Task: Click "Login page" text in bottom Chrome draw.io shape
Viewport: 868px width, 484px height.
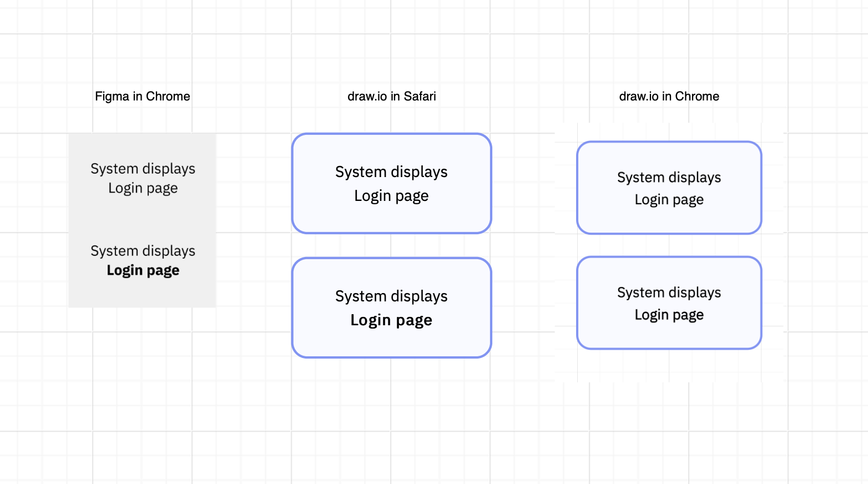Action: click(x=669, y=314)
